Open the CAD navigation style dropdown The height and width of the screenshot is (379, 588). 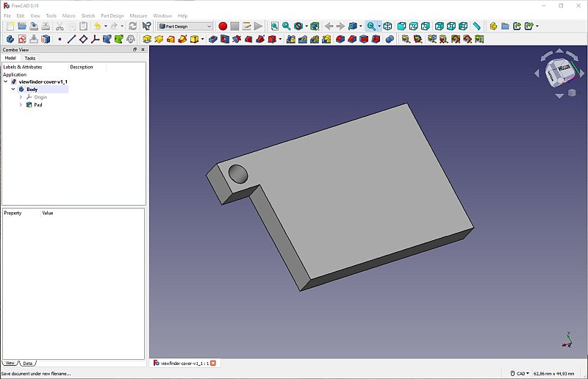point(520,373)
